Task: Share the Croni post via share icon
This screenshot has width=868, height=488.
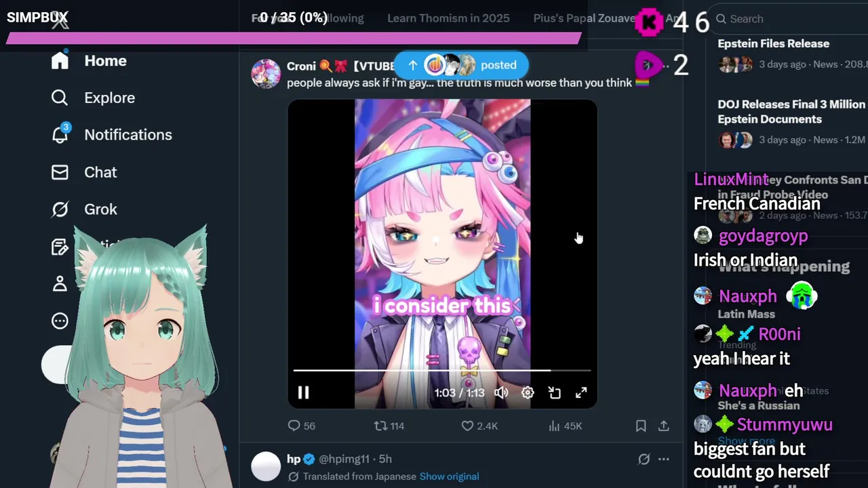Action: point(664,426)
